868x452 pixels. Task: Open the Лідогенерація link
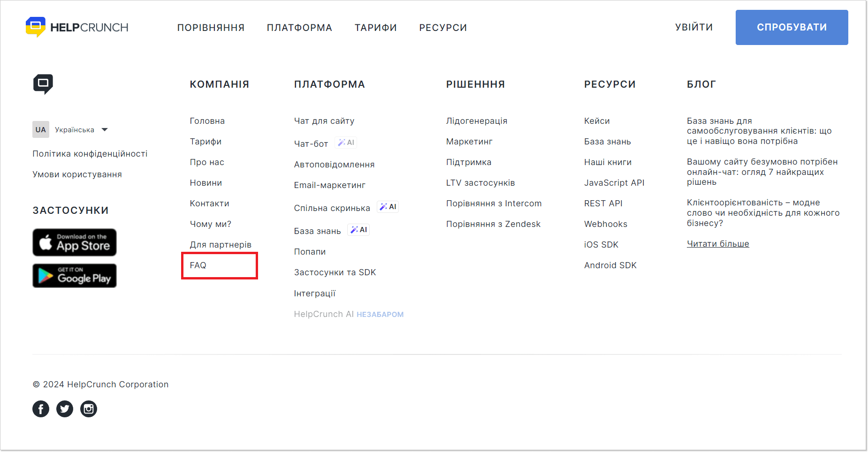[x=477, y=121]
